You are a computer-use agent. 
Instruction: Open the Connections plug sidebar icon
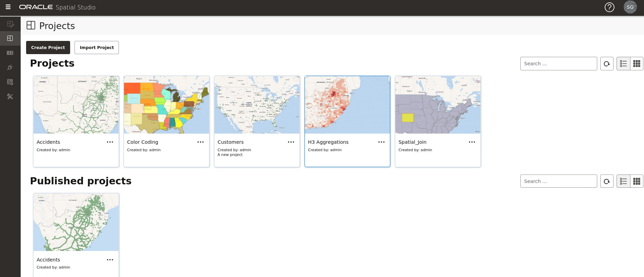tap(10, 67)
